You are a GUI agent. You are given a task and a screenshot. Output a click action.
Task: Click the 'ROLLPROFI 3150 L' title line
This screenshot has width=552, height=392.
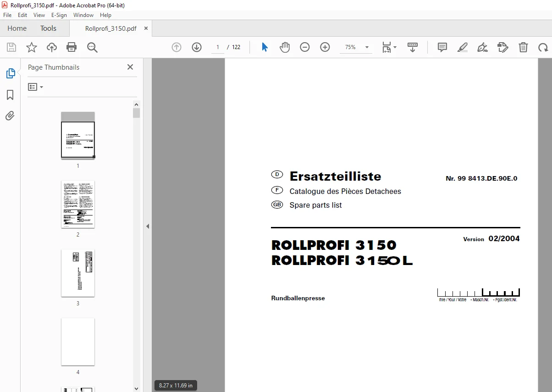(x=342, y=260)
